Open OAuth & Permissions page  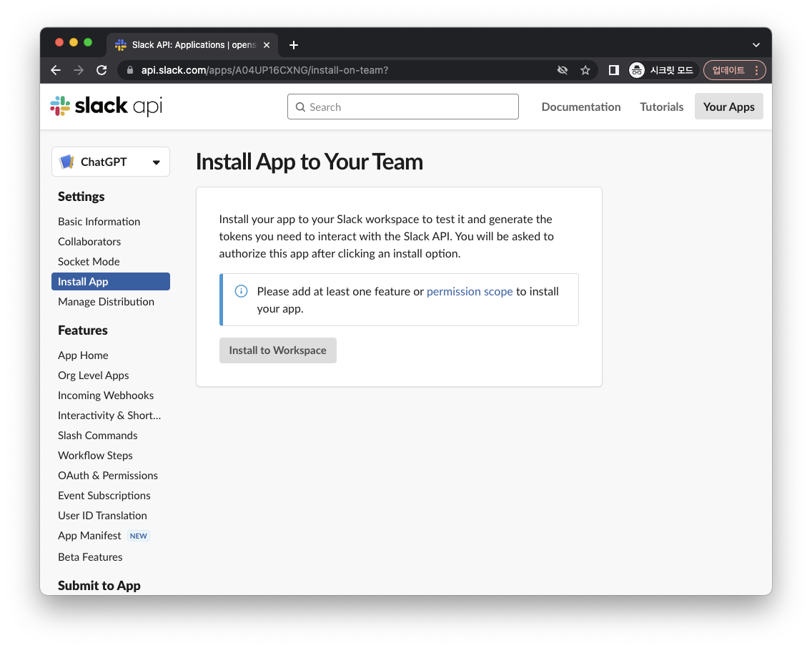(x=108, y=476)
